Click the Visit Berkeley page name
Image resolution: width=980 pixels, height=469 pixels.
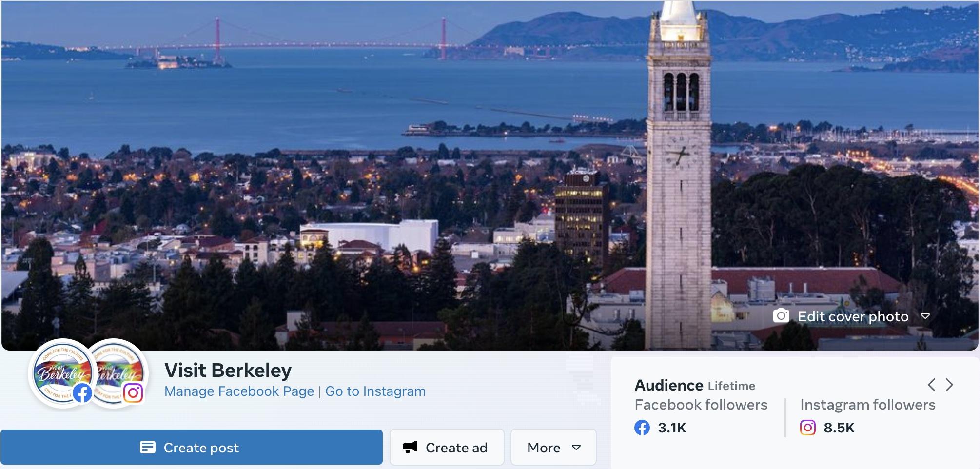tap(228, 371)
